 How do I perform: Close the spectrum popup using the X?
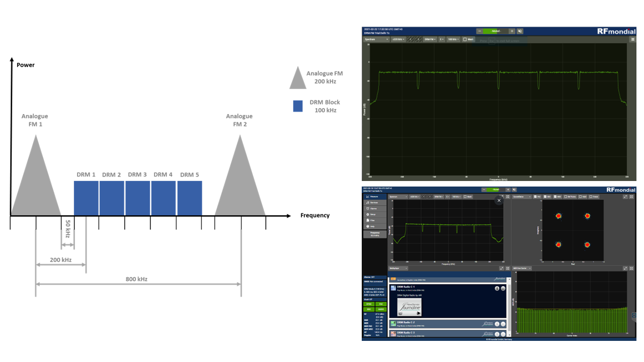(499, 200)
